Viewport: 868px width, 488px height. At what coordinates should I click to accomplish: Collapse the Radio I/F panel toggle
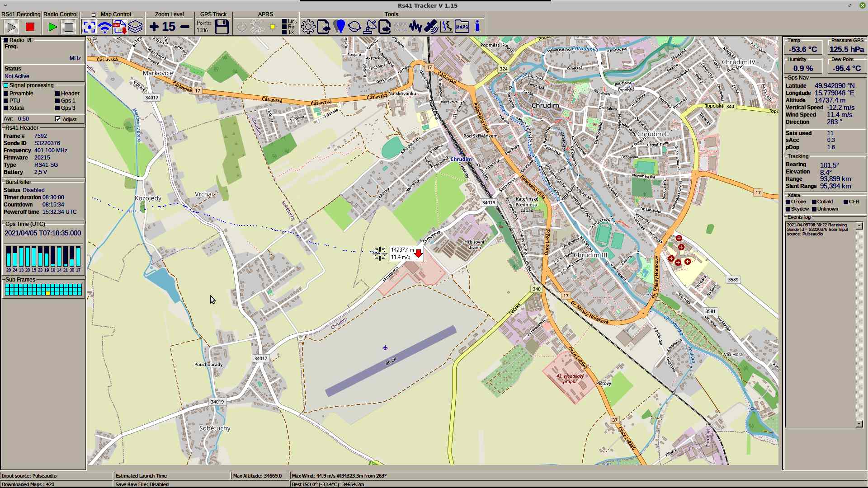6,40
